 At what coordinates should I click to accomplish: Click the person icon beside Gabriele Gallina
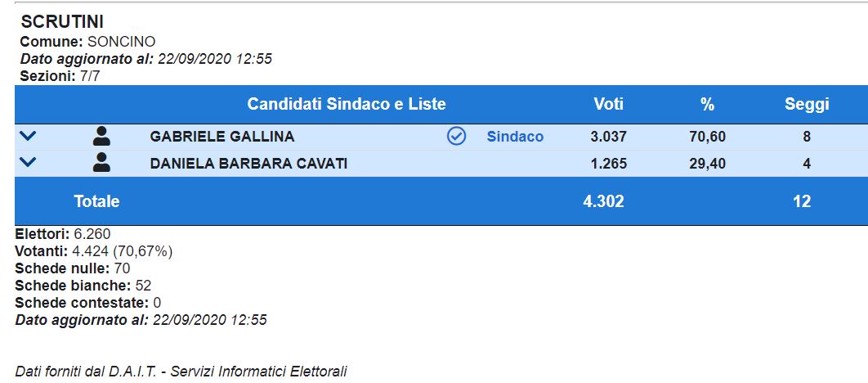click(101, 137)
